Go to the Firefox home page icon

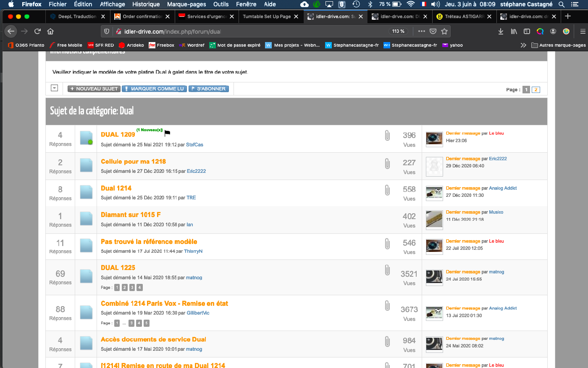50,32
